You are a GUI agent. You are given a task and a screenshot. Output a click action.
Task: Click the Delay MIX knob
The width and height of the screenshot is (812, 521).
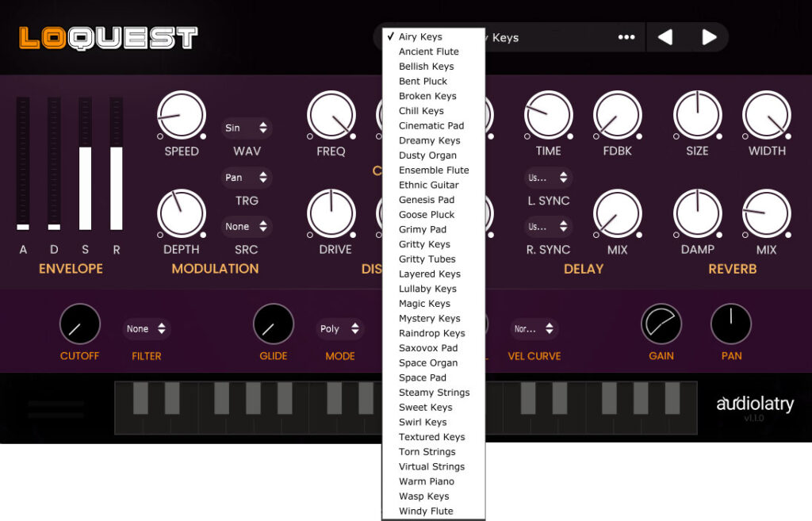point(617,213)
